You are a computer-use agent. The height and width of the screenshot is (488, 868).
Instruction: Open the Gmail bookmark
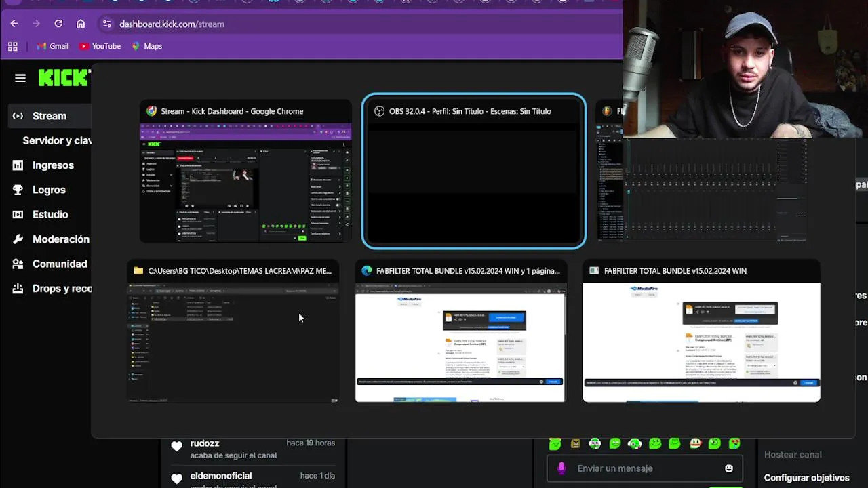point(53,46)
